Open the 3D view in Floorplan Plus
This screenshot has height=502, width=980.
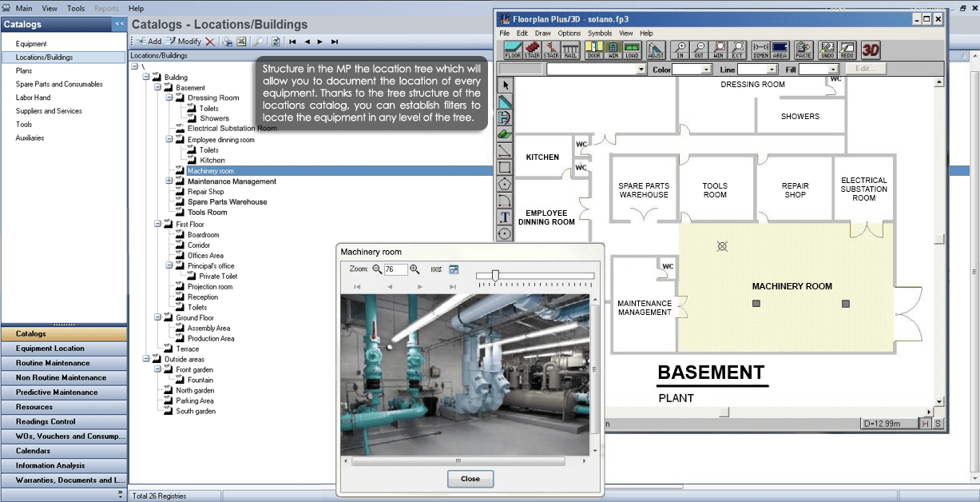click(872, 48)
